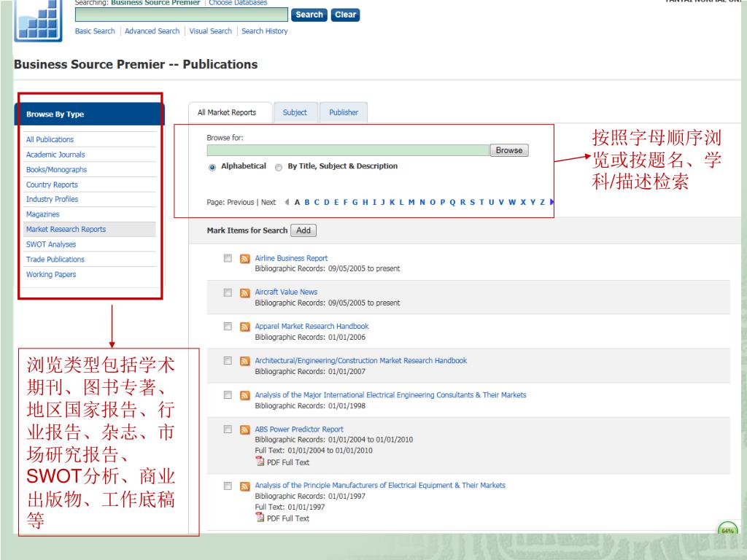The width and height of the screenshot is (747, 560).
Task: Check the Airline Business Report checkbox
Action: coord(228,258)
